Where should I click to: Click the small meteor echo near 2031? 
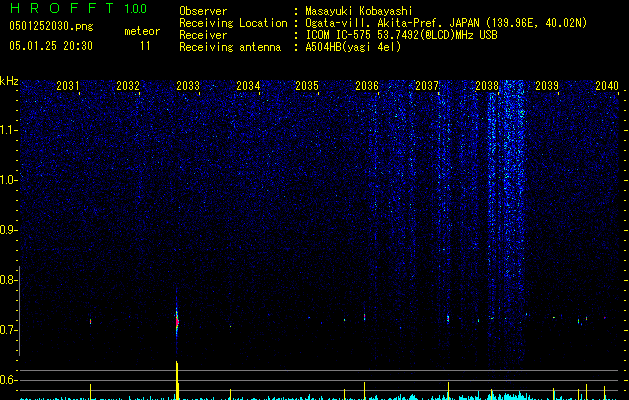[x=90, y=321]
